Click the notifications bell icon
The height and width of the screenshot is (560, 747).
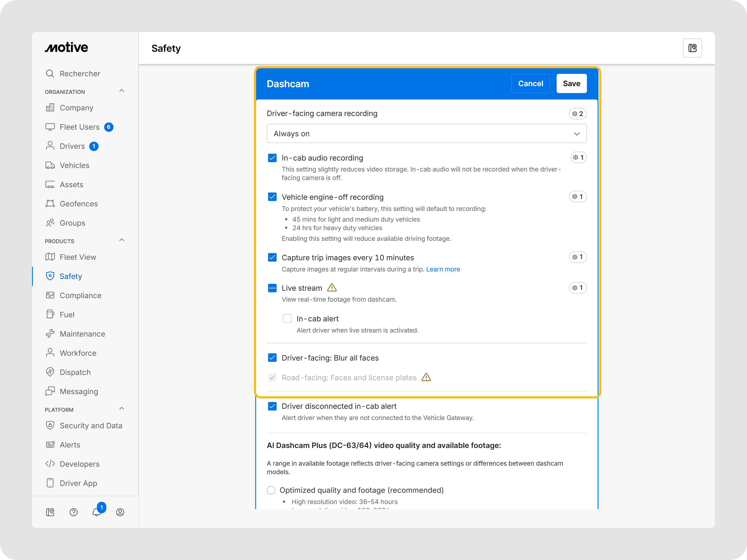97,512
